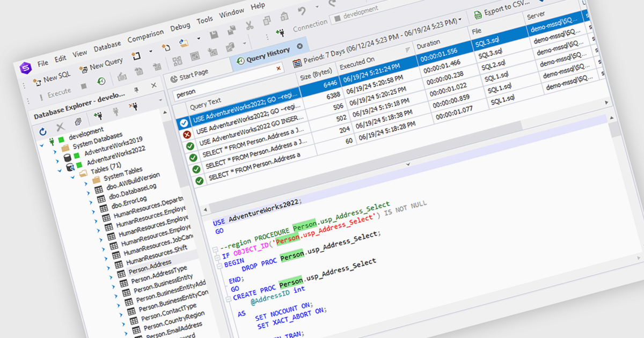Switch to the Start Page tab
Screen dimensions: 644x338
[189, 75]
